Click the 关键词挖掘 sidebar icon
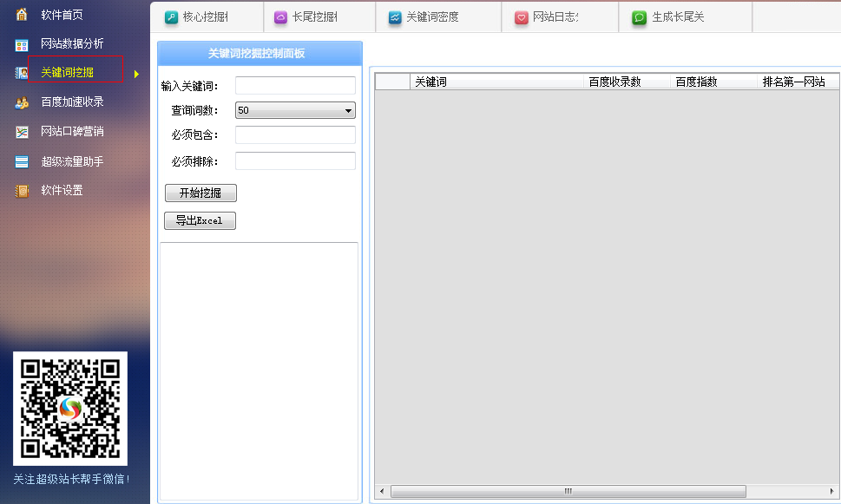Screen dimensions: 841x504 [22, 73]
